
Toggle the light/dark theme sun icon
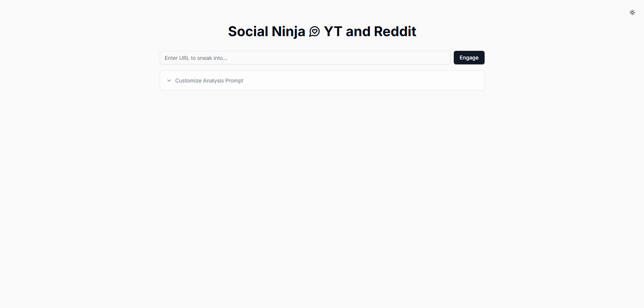(632, 12)
